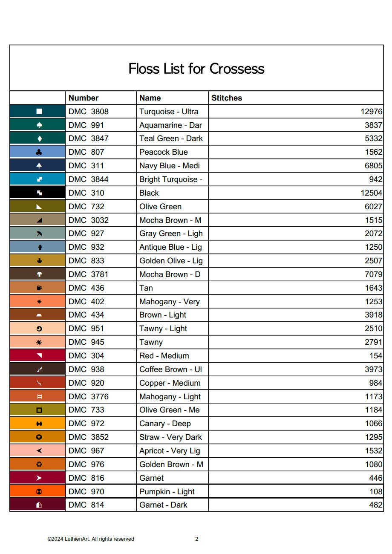The image size is (392, 554).
Task: Click the mushroom symbol in DMC 3781 row
Action: tap(39, 274)
